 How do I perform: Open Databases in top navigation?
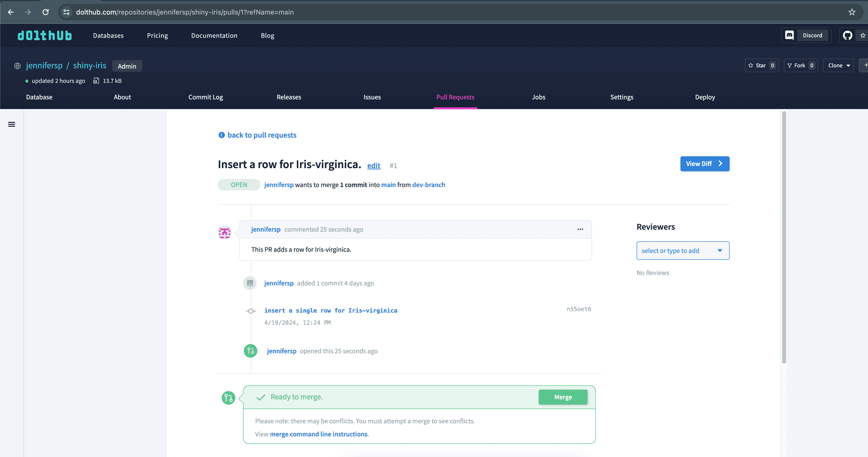point(108,35)
